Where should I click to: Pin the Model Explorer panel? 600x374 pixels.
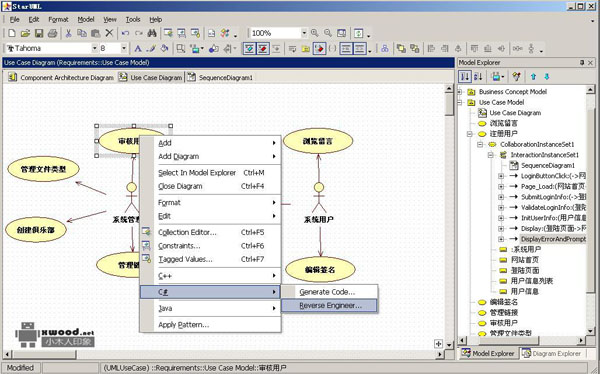[x=582, y=62]
